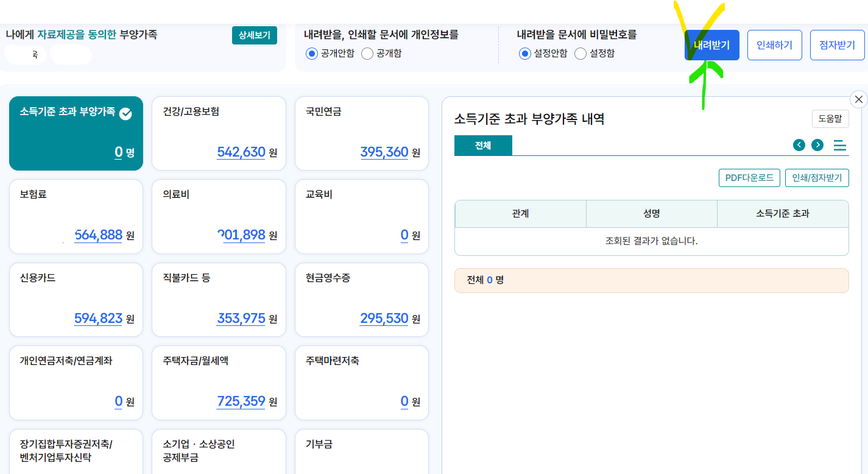This screenshot has height=474, width=868.
Task: Open the 교육비 amount 0
Action: 404,235
